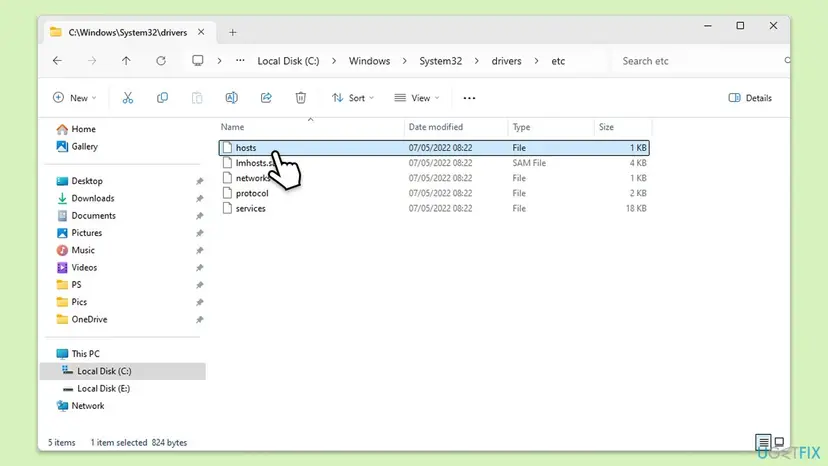Click pin icon next to Music
Viewport: 828px width, 466px height.
(200, 250)
